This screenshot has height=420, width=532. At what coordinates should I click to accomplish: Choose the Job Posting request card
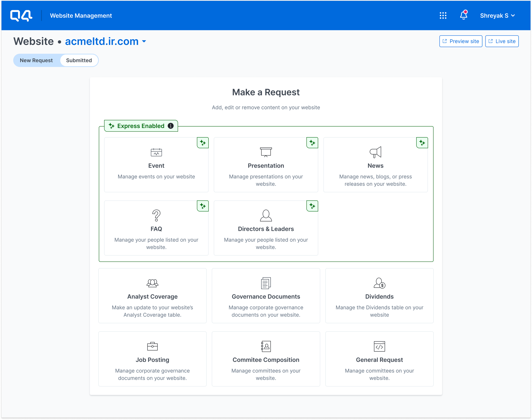tap(152, 359)
